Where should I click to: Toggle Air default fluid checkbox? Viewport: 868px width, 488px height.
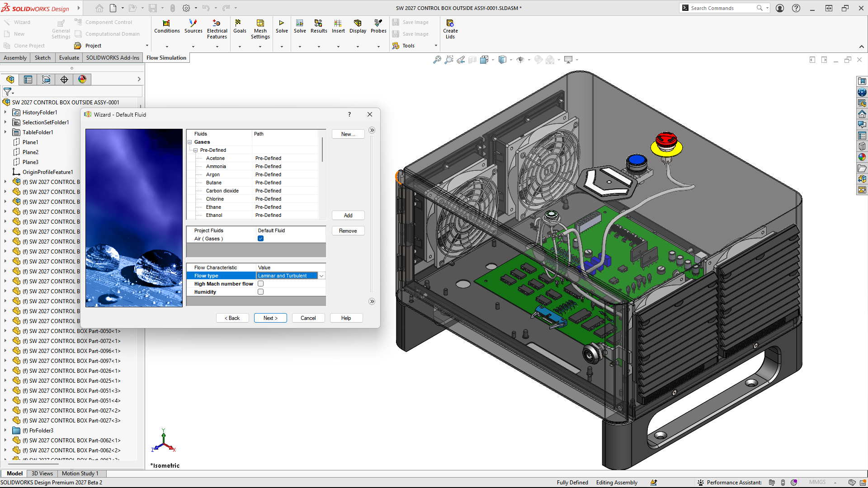pyautogui.click(x=261, y=239)
